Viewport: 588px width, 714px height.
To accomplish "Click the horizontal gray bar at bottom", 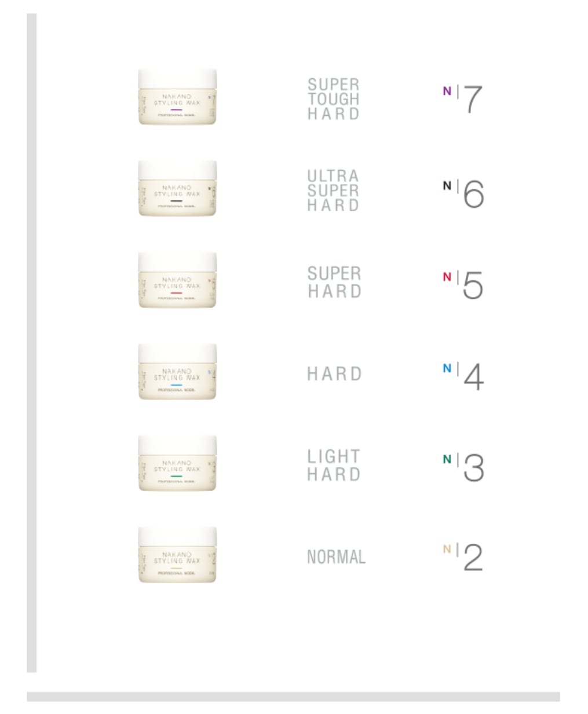I will [293, 696].
